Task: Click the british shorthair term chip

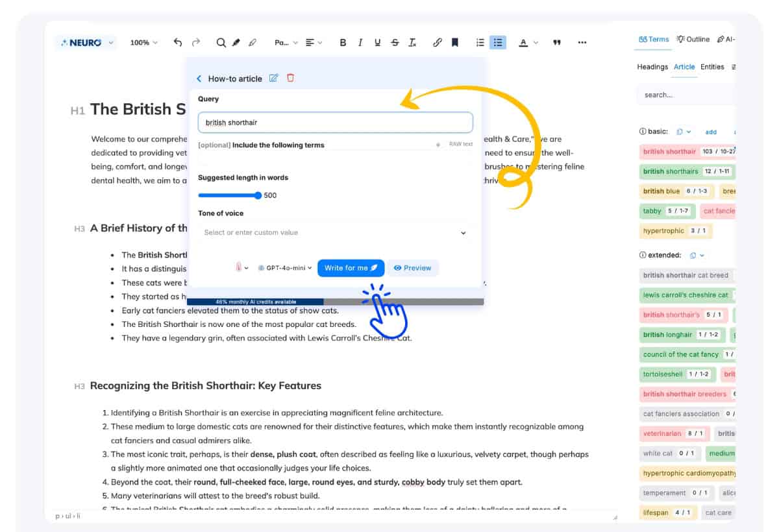Action: [689, 152]
